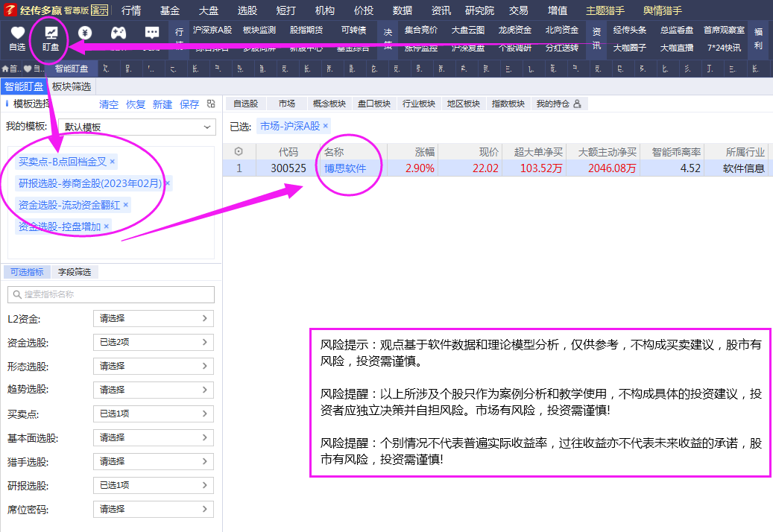Open the 我的模板 dropdown showing 默认模板
The image size is (773, 532).
137,127
